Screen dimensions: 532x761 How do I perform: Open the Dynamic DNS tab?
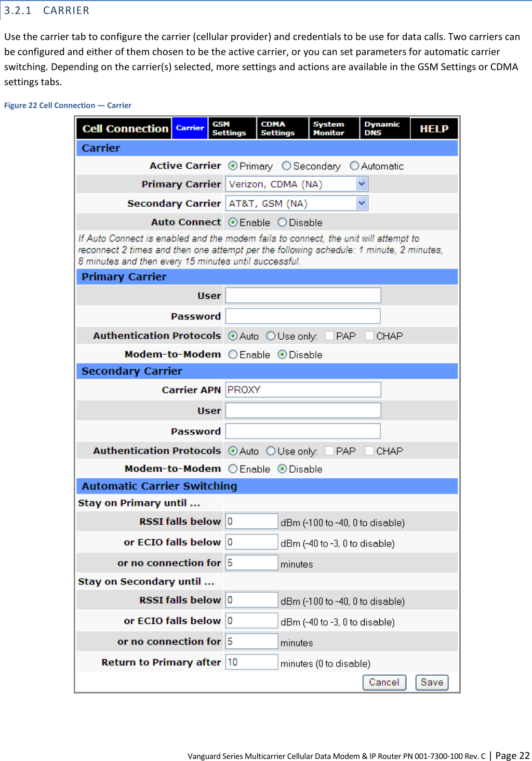click(384, 128)
